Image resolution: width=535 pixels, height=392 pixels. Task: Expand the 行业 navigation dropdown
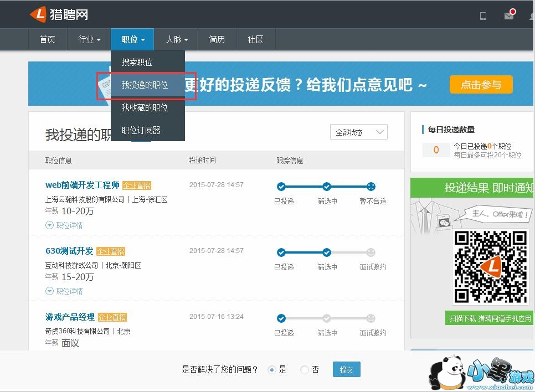tap(89, 39)
